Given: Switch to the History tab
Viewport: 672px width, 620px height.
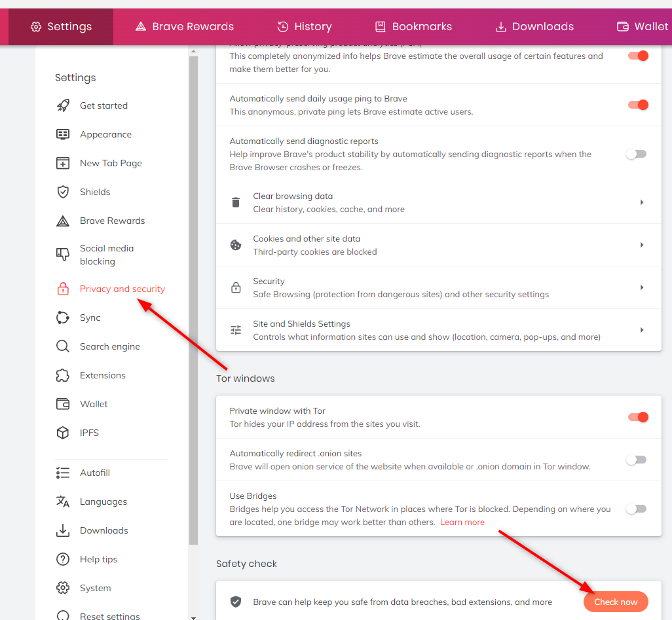Looking at the screenshot, I should [x=305, y=27].
